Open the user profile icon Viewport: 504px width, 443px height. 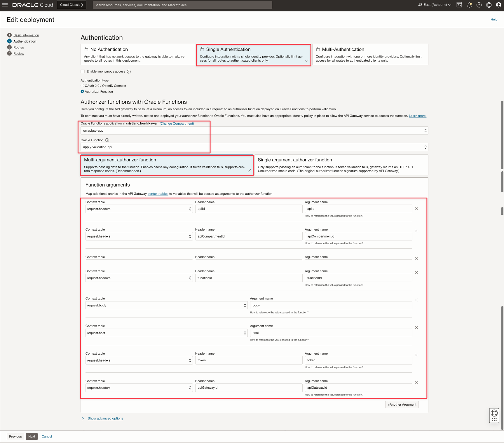498,5
